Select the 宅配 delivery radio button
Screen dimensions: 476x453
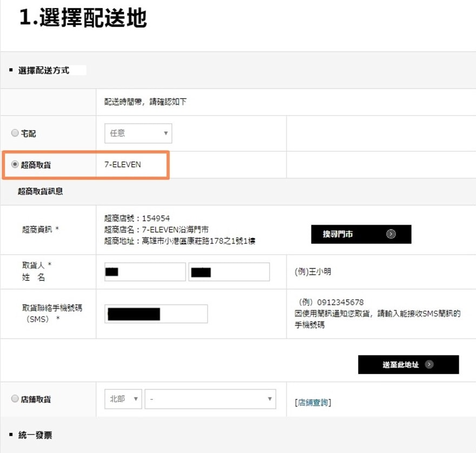[x=15, y=133]
